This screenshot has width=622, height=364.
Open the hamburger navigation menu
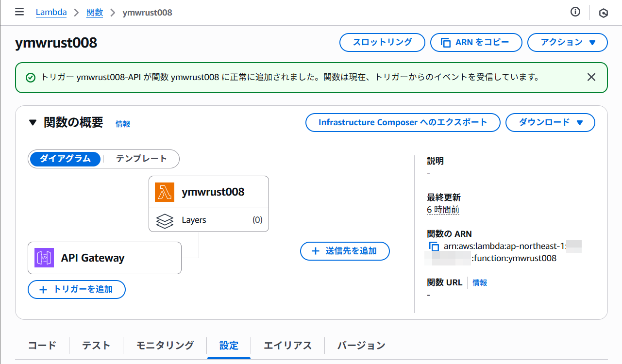pyautogui.click(x=19, y=12)
